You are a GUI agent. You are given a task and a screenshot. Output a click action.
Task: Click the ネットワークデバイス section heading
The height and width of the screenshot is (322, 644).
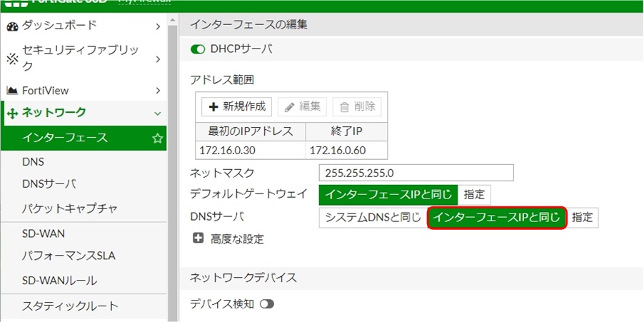[x=243, y=278]
